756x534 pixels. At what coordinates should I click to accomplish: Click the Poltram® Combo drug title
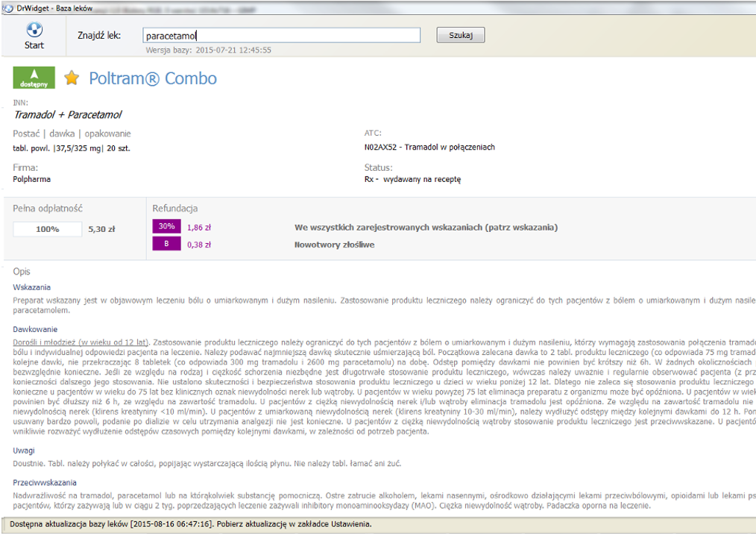coord(153,78)
